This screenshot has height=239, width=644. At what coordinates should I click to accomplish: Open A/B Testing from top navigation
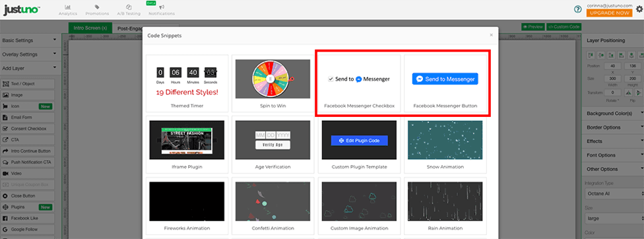(x=129, y=10)
